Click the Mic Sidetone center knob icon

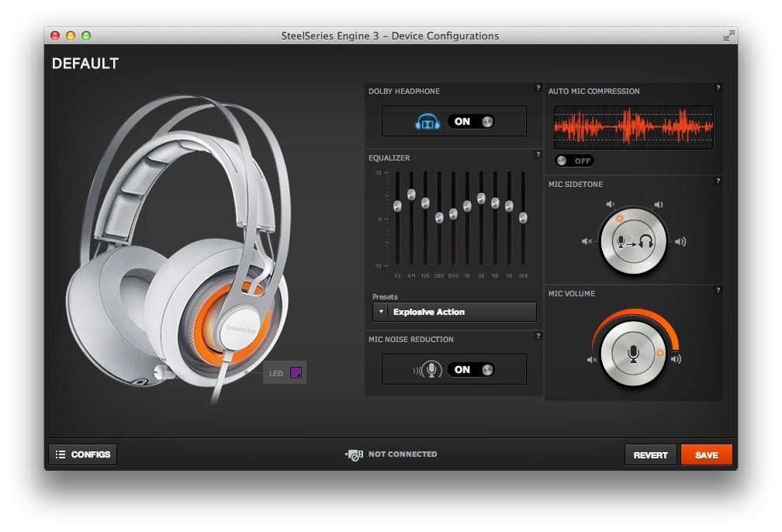(633, 242)
